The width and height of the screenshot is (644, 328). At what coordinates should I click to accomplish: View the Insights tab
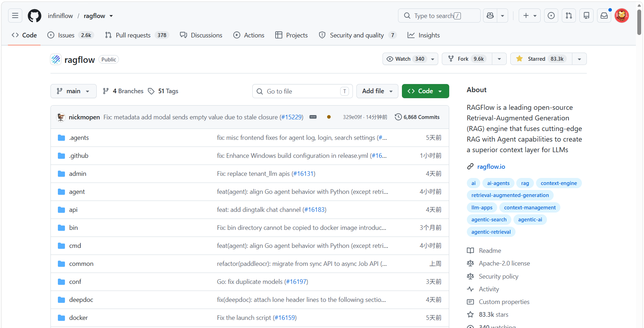tap(423, 35)
